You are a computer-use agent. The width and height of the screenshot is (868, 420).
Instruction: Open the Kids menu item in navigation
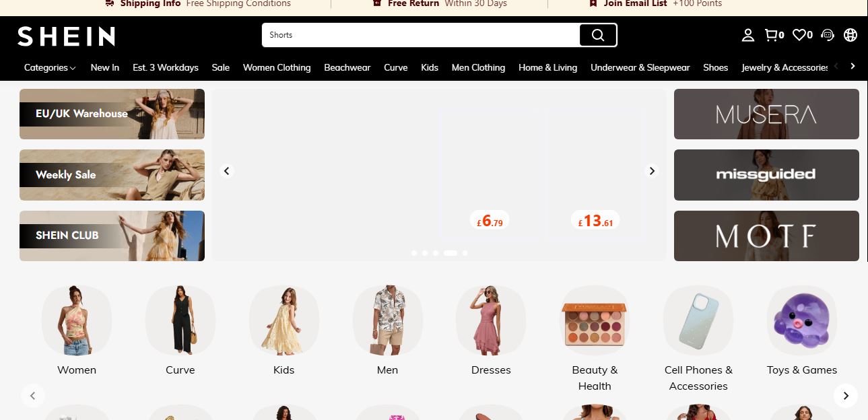click(430, 67)
